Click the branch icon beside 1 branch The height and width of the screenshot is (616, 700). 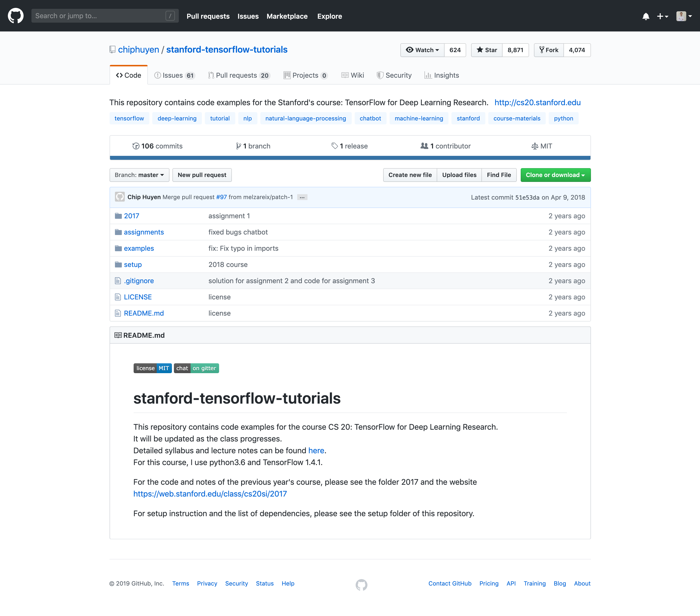pos(238,146)
